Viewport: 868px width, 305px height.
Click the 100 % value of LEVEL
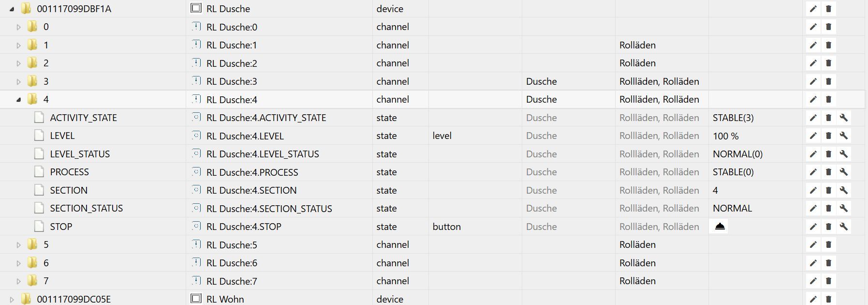(x=725, y=136)
